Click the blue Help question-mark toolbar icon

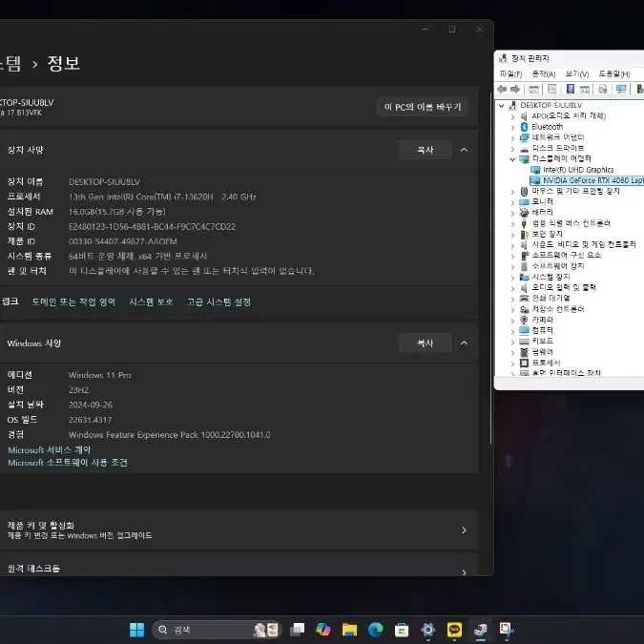[571, 89]
